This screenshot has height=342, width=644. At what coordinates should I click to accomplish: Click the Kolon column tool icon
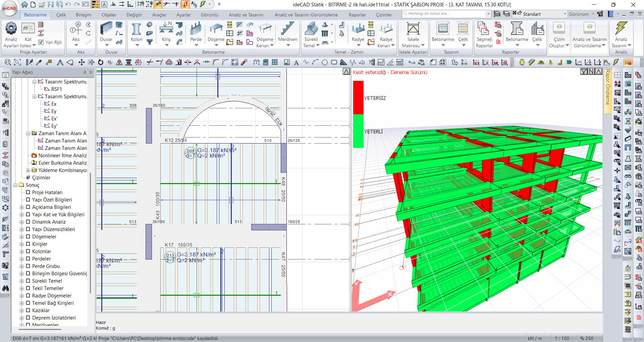pos(136,30)
